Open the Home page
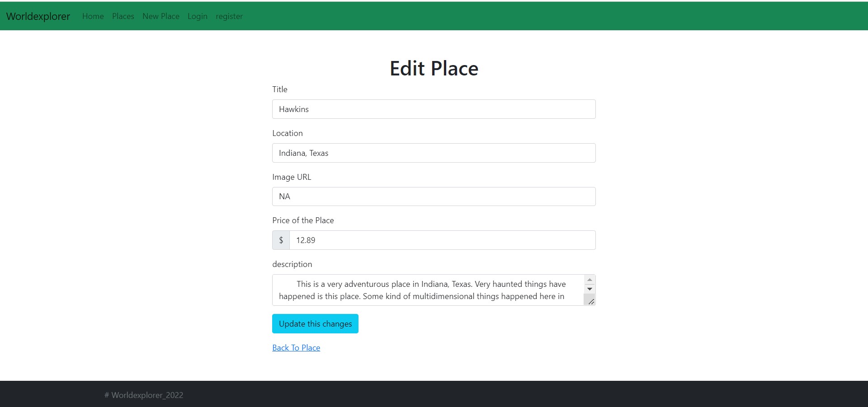The width and height of the screenshot is (868, 407). click(93, 16)
